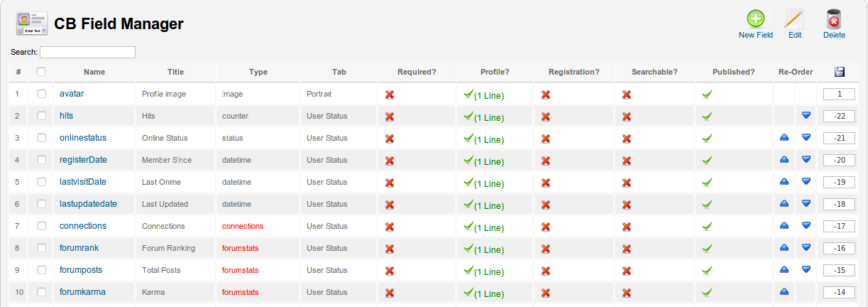Tick the checkbox beside forumrank

(42, 248)
